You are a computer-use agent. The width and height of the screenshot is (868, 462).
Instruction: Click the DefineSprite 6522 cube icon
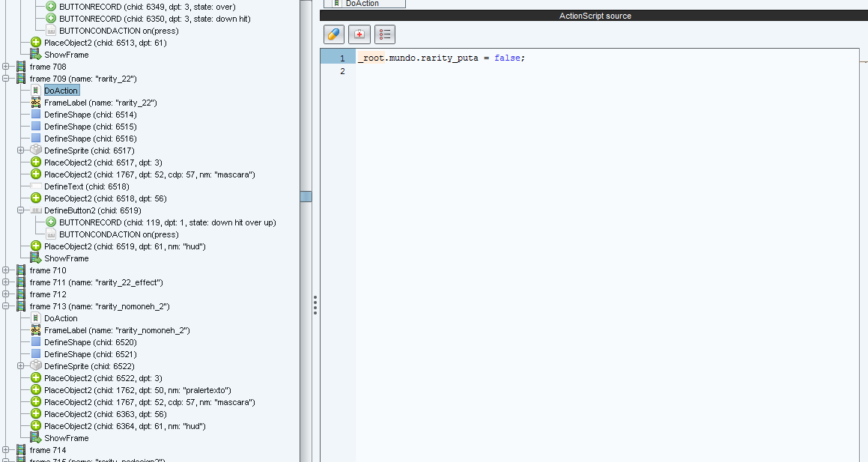click(x=36, y=365)
